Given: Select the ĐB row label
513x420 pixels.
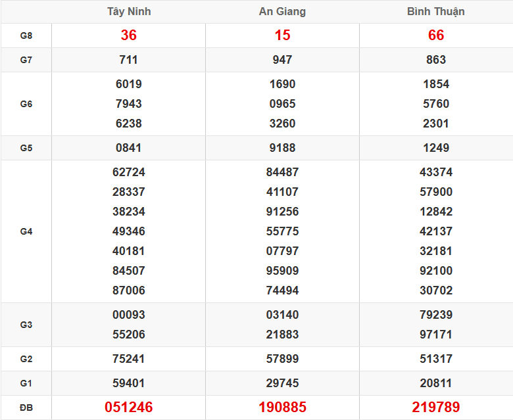Looking at the screenshot, I should point(26,408).
